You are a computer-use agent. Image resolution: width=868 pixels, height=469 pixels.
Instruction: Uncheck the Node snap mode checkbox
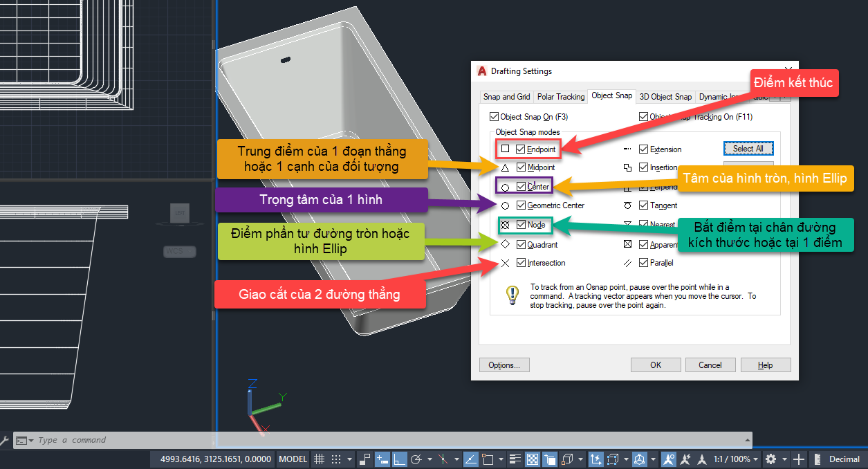521,225
